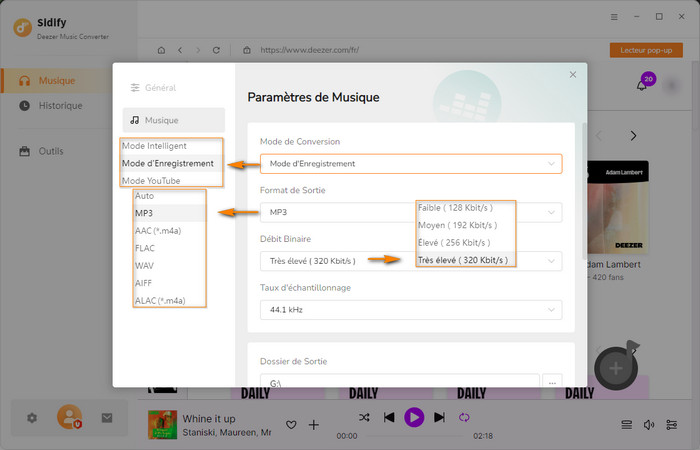Open the equalizer sliders icon
Viewport: 700px width, 450px height.
point(672,425)
